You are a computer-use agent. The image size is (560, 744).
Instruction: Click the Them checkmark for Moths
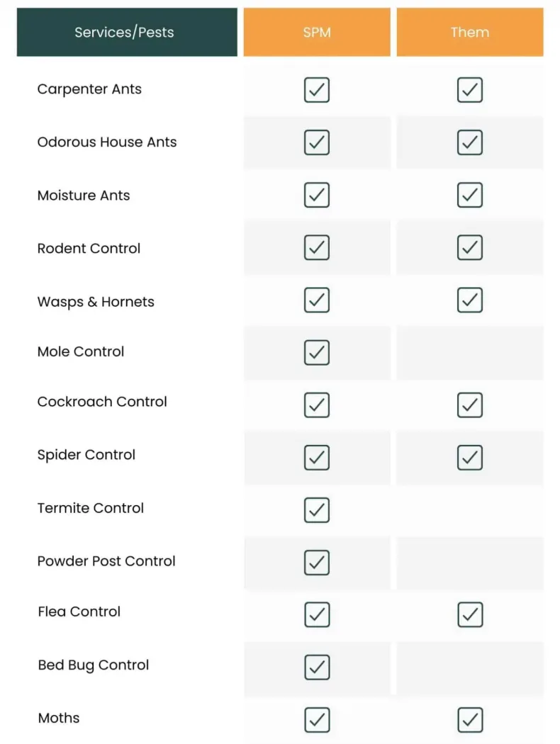coord(470,720)
